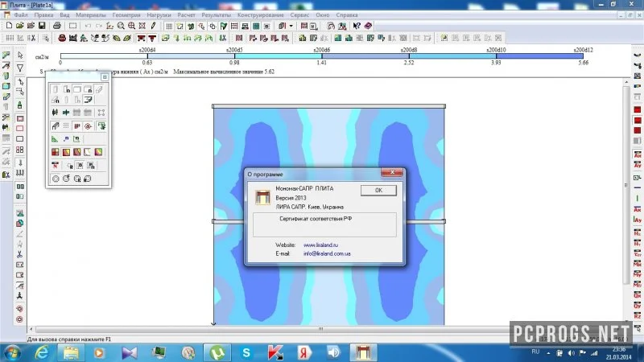Click the green stamp icon in left toolbar
This screenshot has width=644, height=362.
(x=19, y=105)
